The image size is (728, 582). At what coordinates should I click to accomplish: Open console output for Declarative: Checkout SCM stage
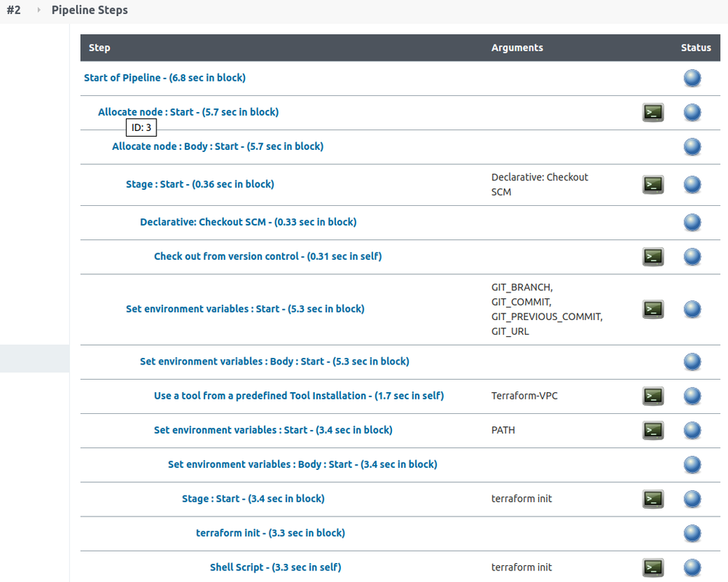pyautogui.click(x=652, y=185)
